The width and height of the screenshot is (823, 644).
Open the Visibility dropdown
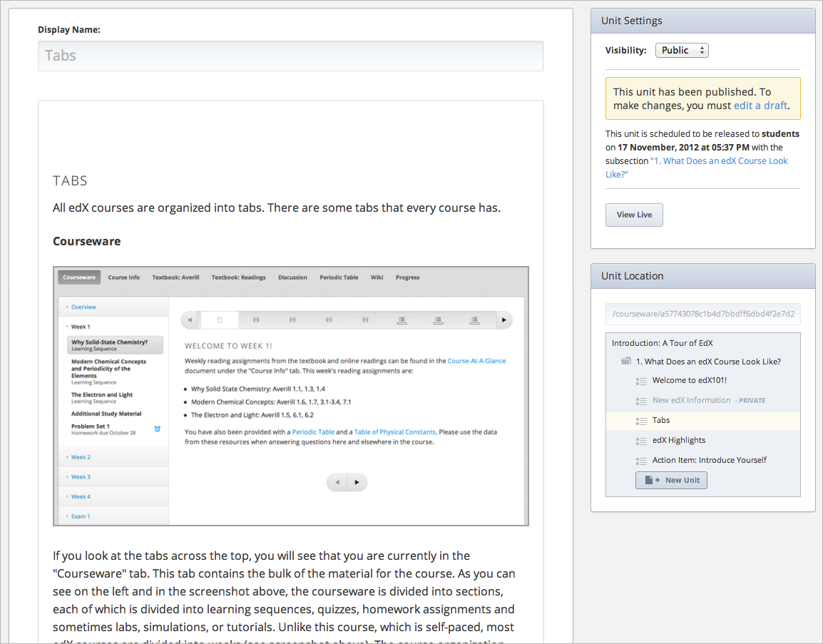682,51
